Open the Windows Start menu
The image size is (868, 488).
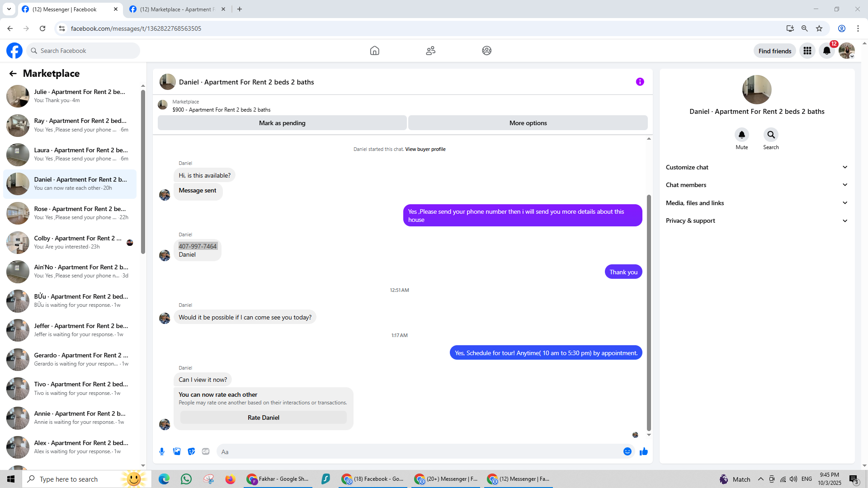pyautogui.click(x=11, y=479)
